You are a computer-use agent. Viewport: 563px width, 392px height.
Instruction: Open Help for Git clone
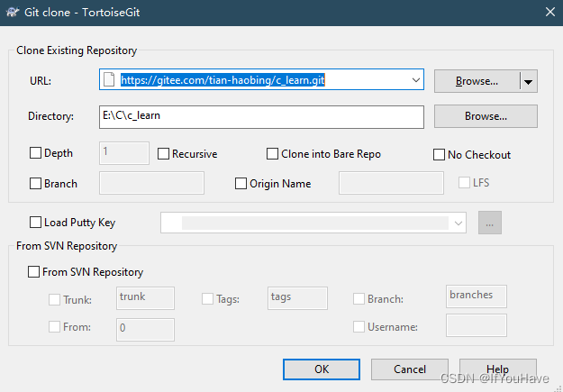(498, 369)
